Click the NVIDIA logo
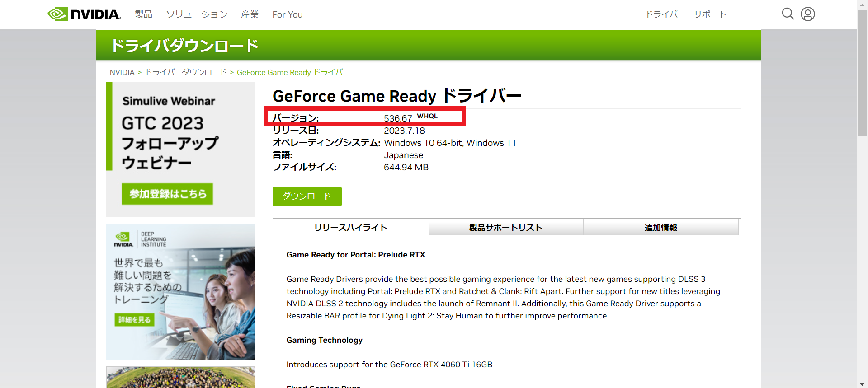The width and height of the screenshot is (868, 388). coord(85,14)
